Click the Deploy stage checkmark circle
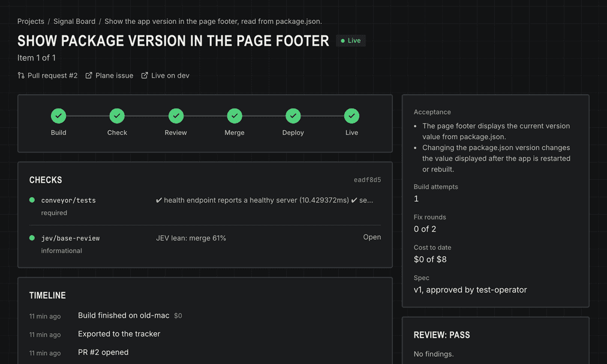The width and height of the screenshot is (607, 364). tap(293, 116)
